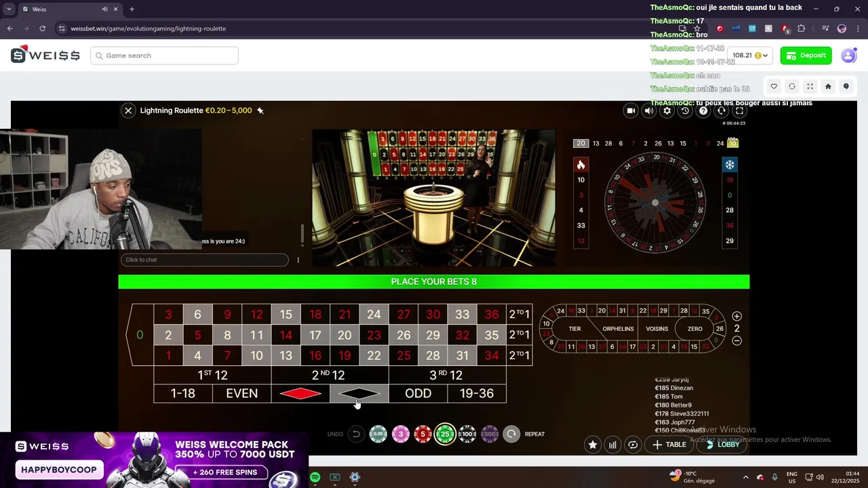Bet on the 2nd 12 dozen

pyautogui.click(x=330, y=375)
